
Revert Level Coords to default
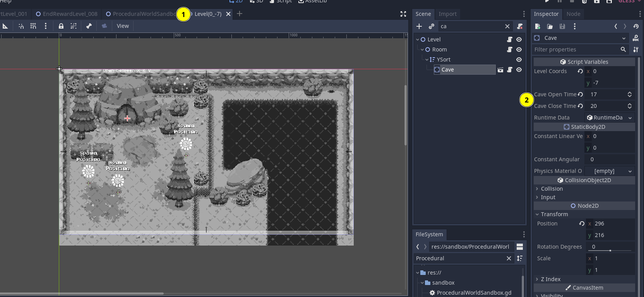point(580,71)
